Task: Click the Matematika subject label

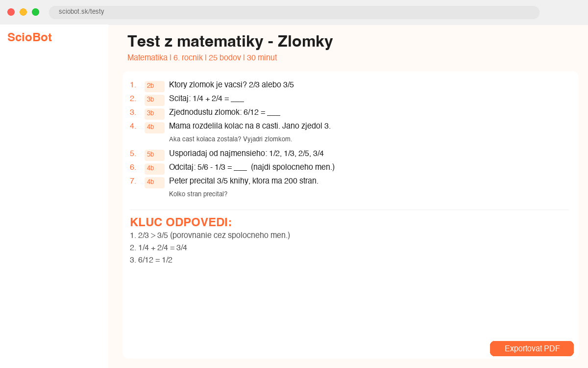Action: point(147,57)
